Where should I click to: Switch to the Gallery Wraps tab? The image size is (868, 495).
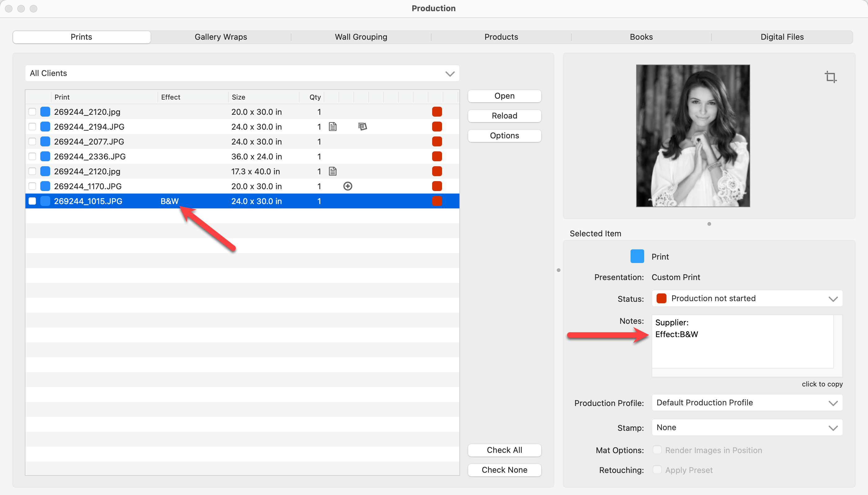(x=220, y=37)
